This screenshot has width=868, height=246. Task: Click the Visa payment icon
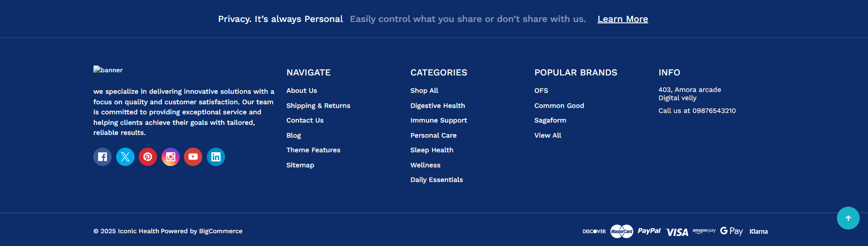click(677, 232)
